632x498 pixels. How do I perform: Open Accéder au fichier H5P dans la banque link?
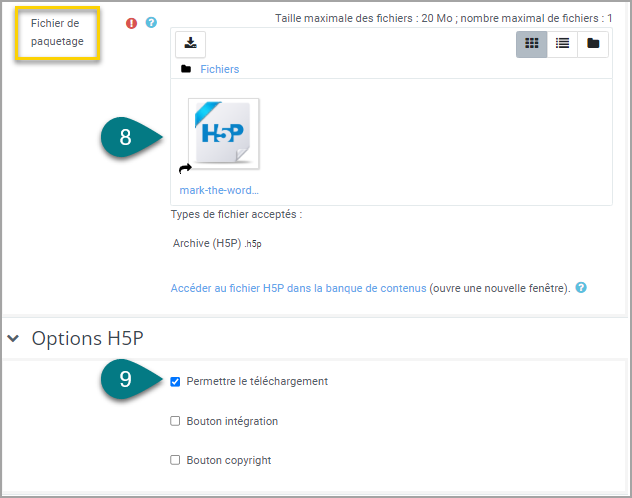pyautogui.click(x=298, y=288)
